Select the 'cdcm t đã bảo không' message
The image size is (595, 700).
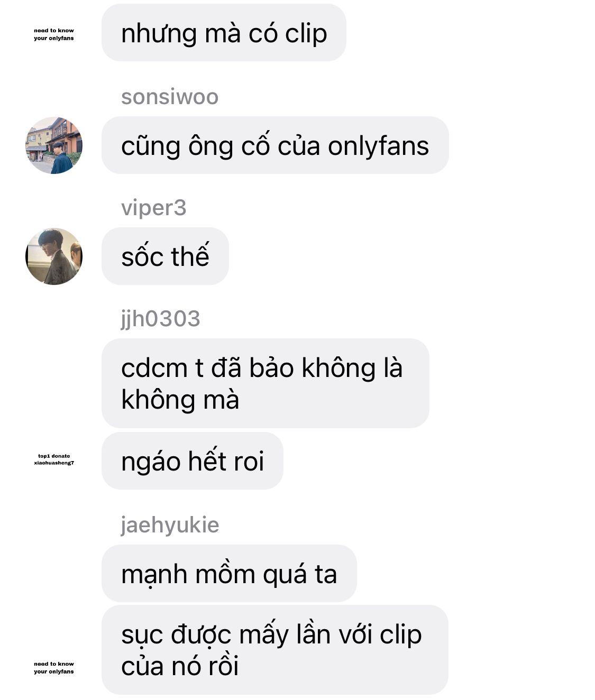click(265, 383)
